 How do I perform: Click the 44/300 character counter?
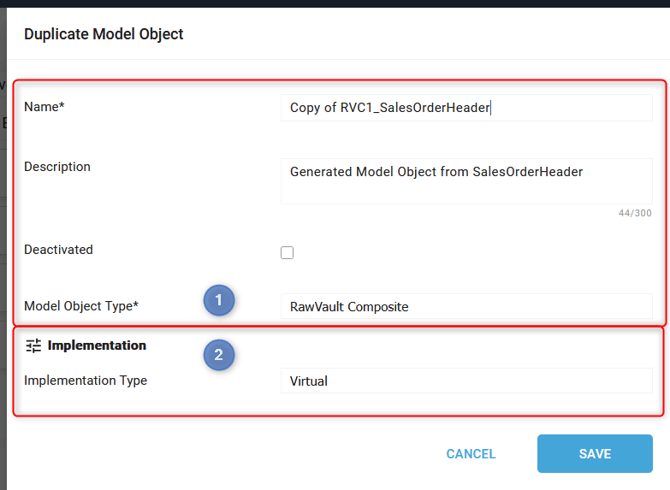click(x=635, y=213)
